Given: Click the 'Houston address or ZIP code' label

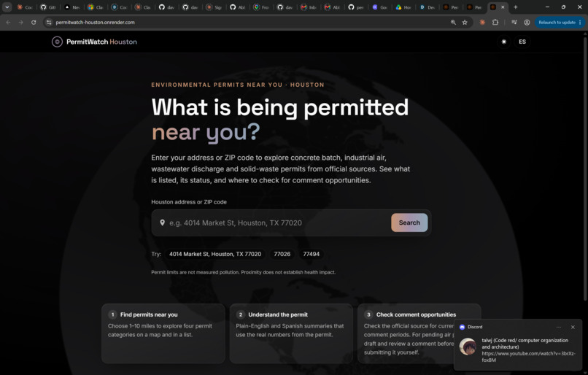Looking at the screenshot, I should point(189,202).
